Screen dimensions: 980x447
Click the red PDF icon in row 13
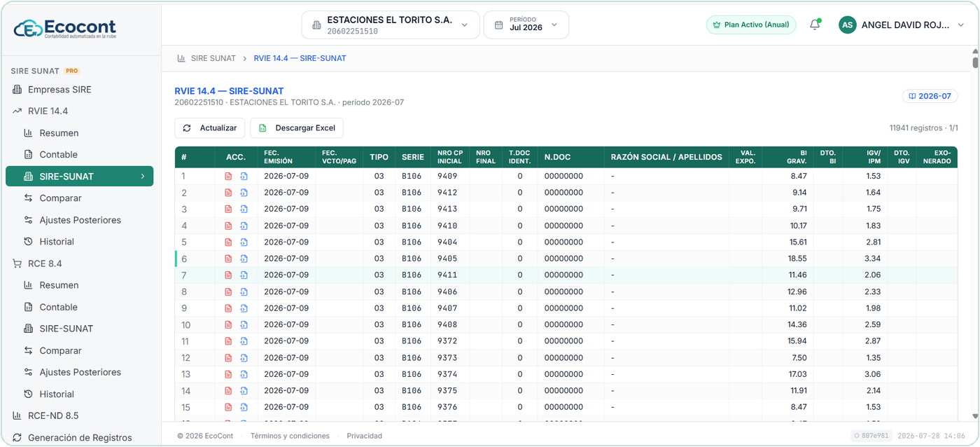coord(228,373)
